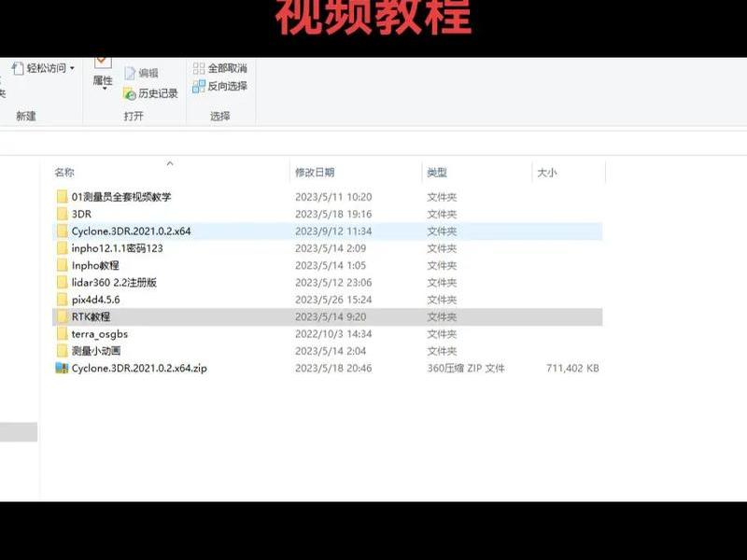Click folder icon of lidar360 2.2注册版
The height and width of the screenshot is (560, 747).
(62, 283)
